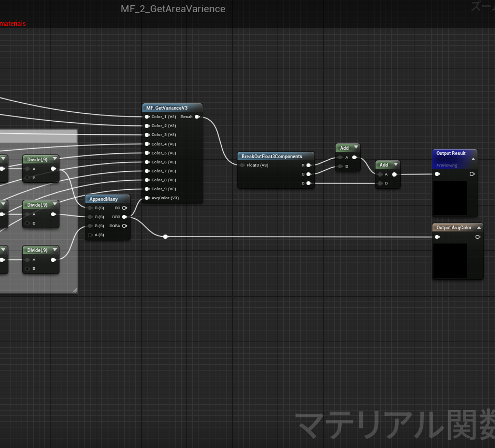Click the G (S) input pin on AppendMany

[x=90, y=217]
